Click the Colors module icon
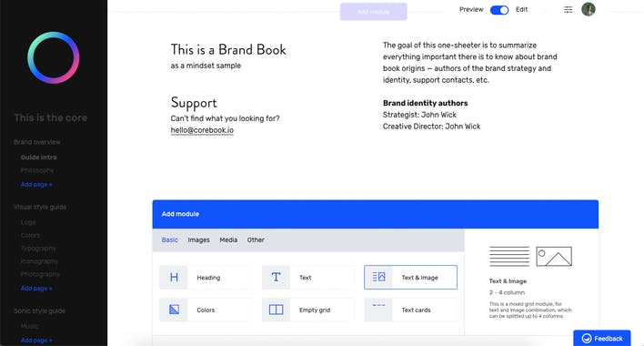This screenshot has width=644, height=346. 174,310
